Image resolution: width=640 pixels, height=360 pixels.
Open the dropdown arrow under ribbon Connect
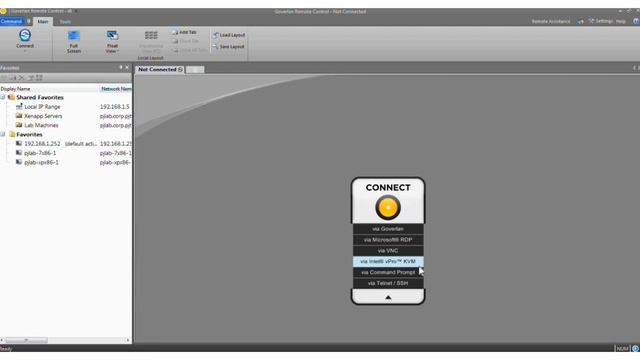pos(25,51)
